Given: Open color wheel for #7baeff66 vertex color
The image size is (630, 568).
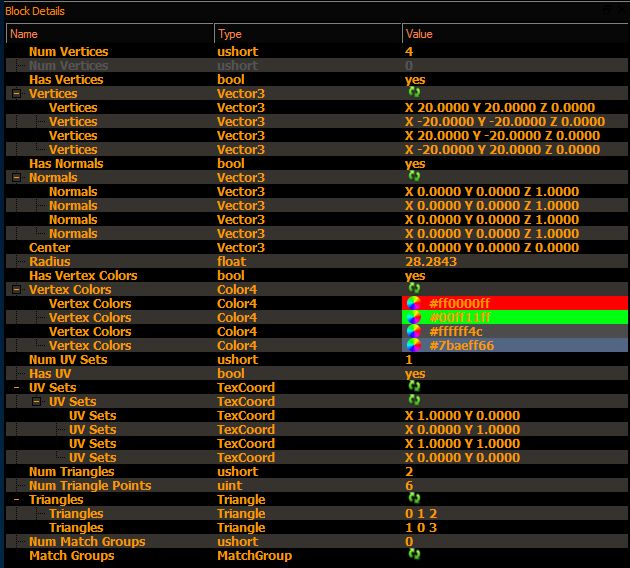Looking at the screenshot, I should tap(414, 345).
